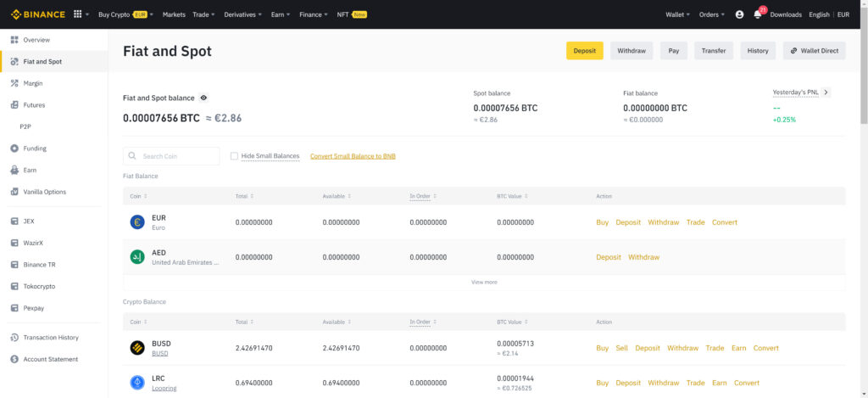Sort Fiat Balance by Coin column
Viewport: 868px width, 398px height.
[138, 196]
